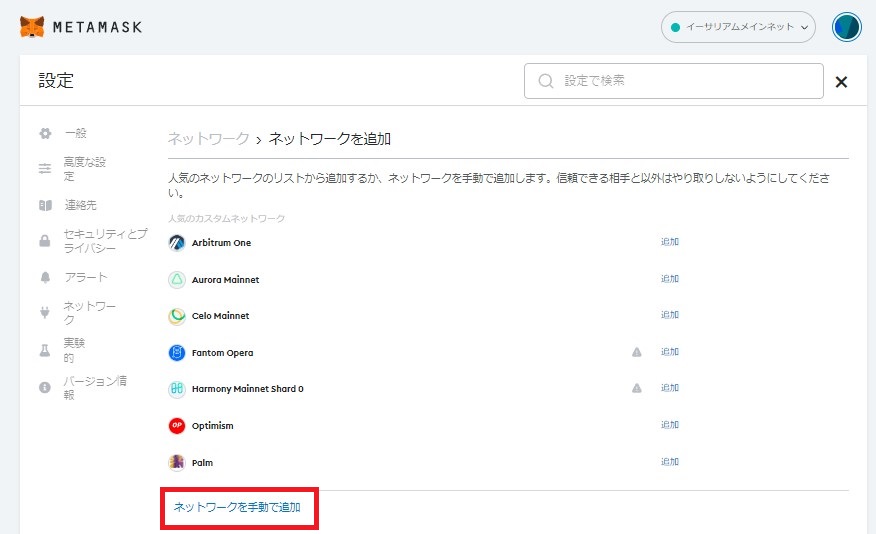This screenshot has height=534, width=876.
Task: Click the gear icon for General settings
Action: pyautogui.click(x=45, y=134)
